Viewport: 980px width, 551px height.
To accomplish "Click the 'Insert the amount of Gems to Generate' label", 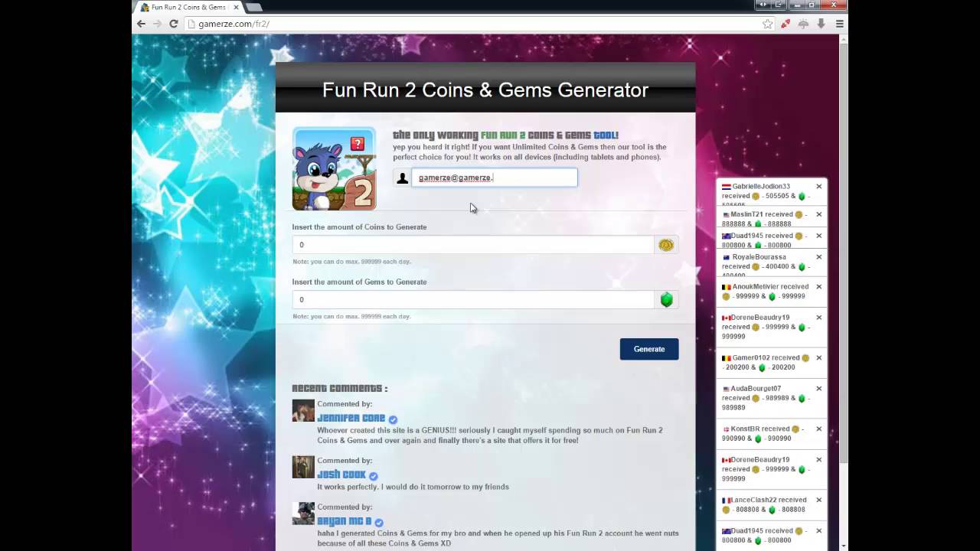I will tap(359, 282).
